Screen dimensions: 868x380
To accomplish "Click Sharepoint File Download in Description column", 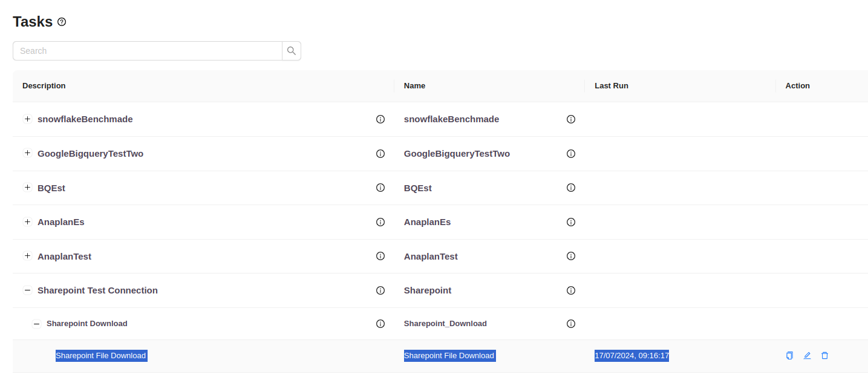I will (x=101, y=356).
